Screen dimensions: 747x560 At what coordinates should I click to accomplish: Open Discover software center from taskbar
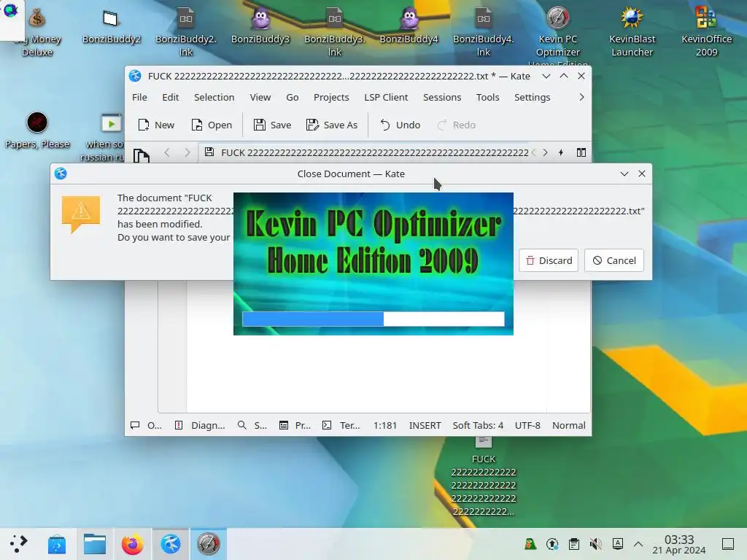point(57,544)
